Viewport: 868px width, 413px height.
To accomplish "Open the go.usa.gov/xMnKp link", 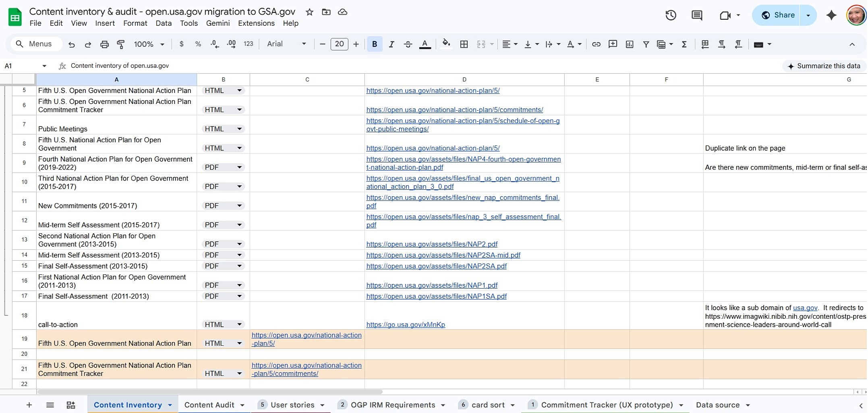I will click(406, 325).
